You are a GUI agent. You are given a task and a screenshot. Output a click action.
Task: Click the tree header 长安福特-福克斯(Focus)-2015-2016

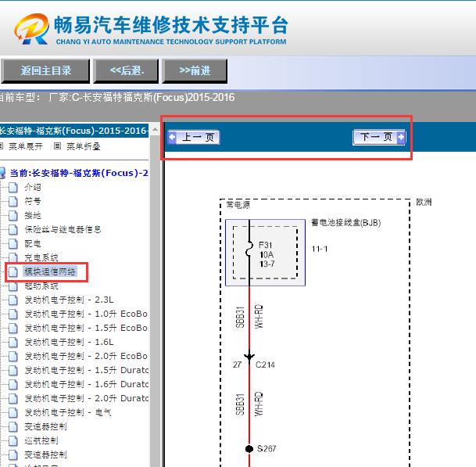[x=74, y=131]
